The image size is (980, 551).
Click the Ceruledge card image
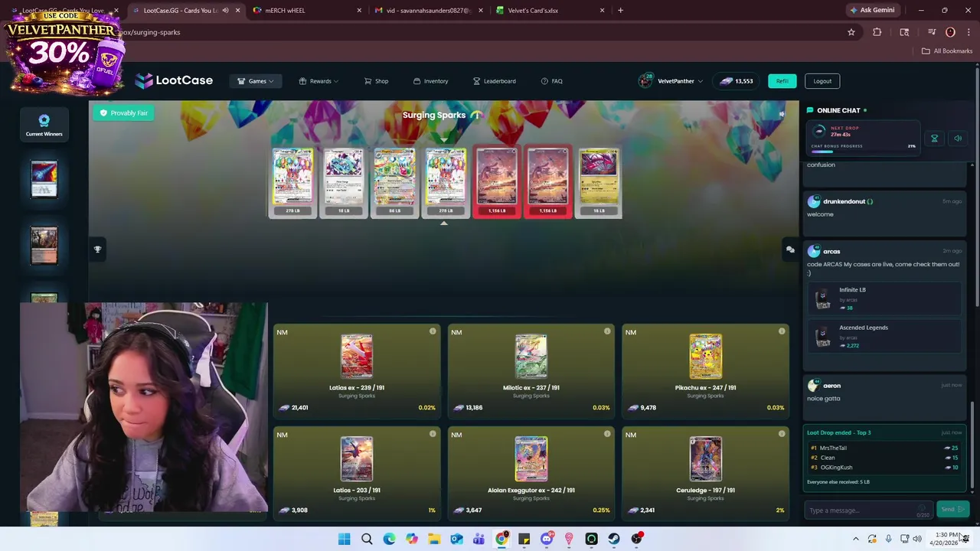(705, 458)
